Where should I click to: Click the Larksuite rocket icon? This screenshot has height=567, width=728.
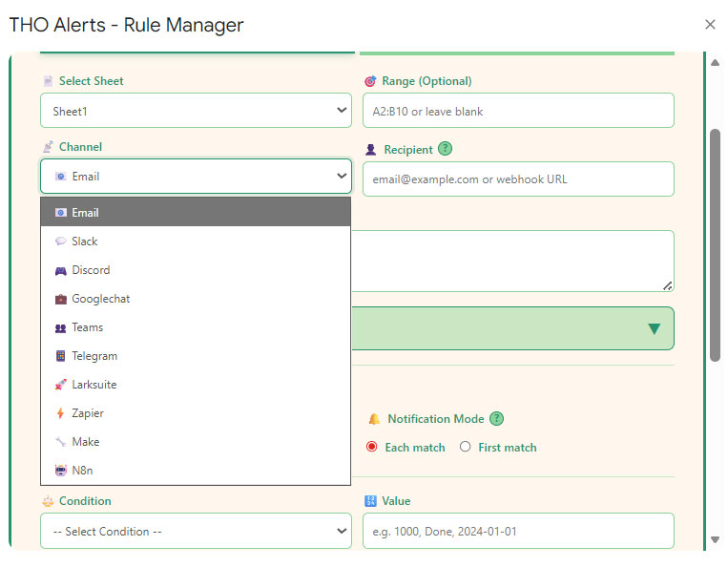pyautogui.click(x=61, y=385)
